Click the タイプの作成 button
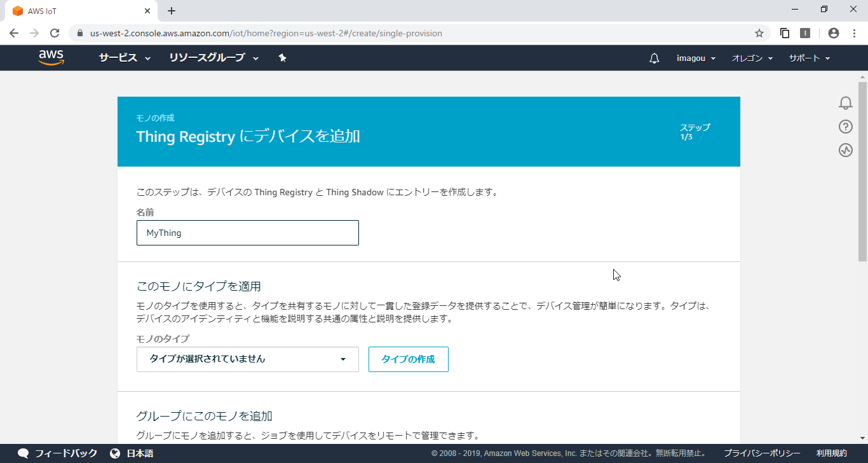The width and height of the screenshot is (868, 463). (408, 359)
